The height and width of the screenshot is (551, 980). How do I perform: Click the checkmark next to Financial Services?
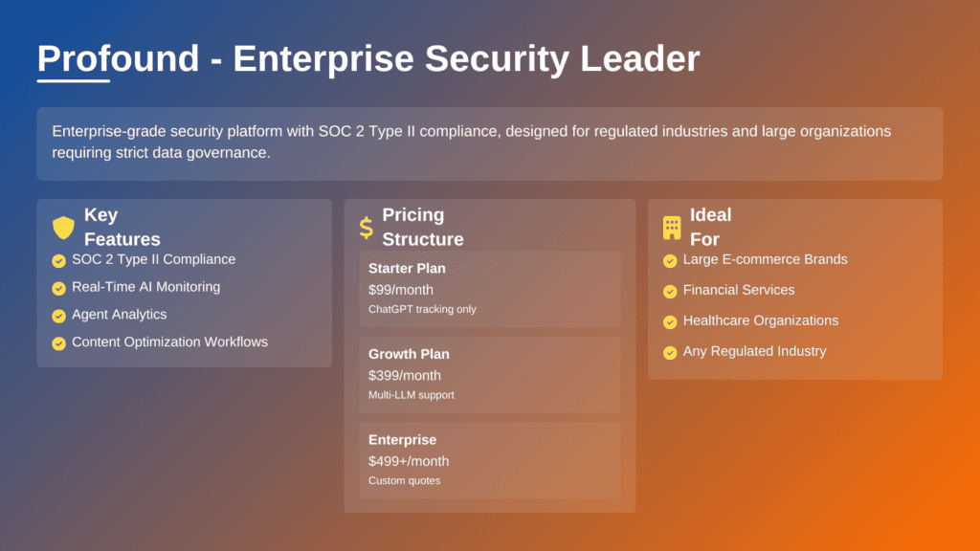click(670, 292)
